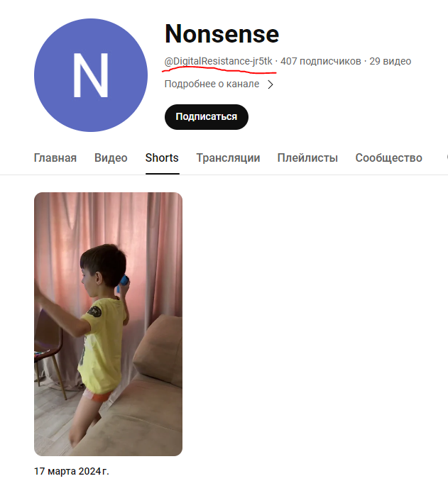Select the @DigitalResistance-jr5tk handle text

[x=218, y=61]
